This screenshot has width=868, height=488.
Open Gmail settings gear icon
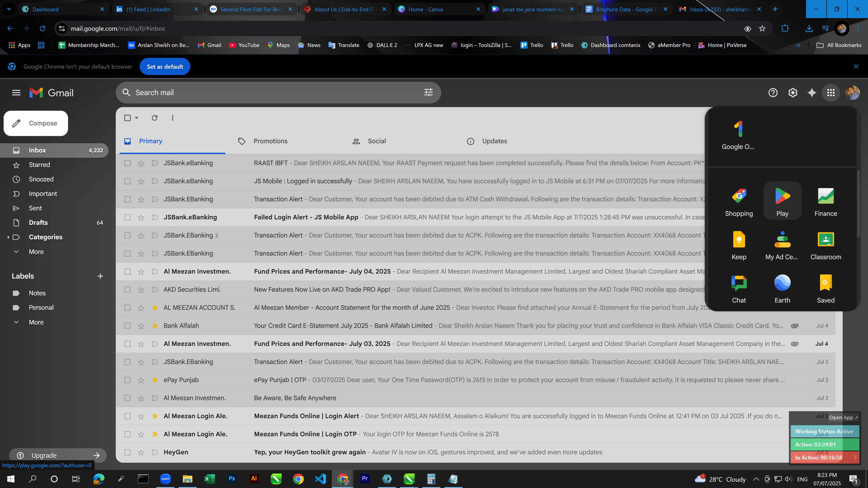pyautogui.click(x=793, y=93)
